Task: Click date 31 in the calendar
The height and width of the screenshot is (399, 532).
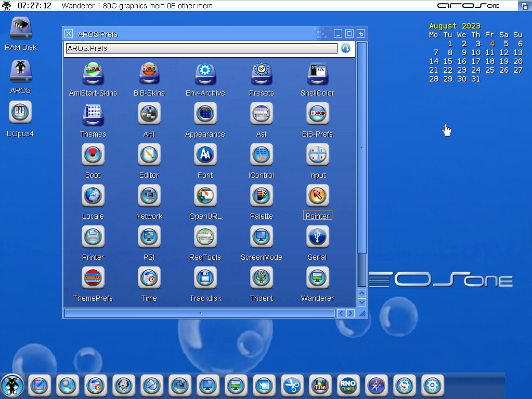Action: [x=476, y=79]
